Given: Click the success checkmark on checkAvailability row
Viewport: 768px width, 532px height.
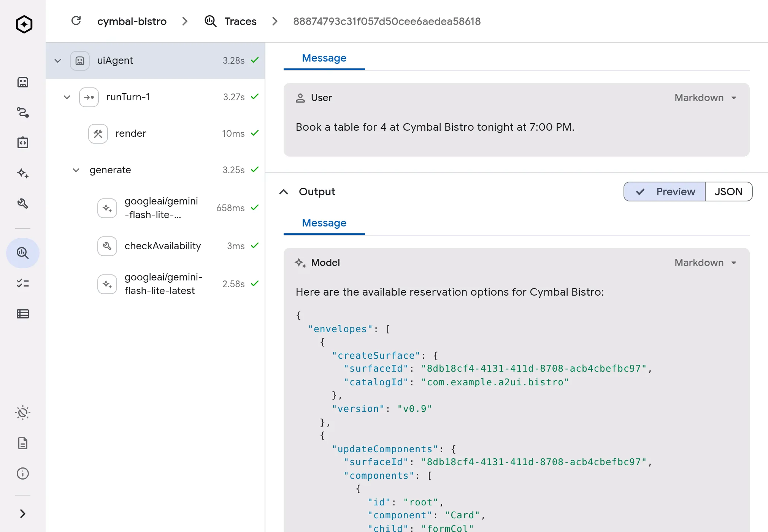Looking at the screenshot, I should (255, 245).
